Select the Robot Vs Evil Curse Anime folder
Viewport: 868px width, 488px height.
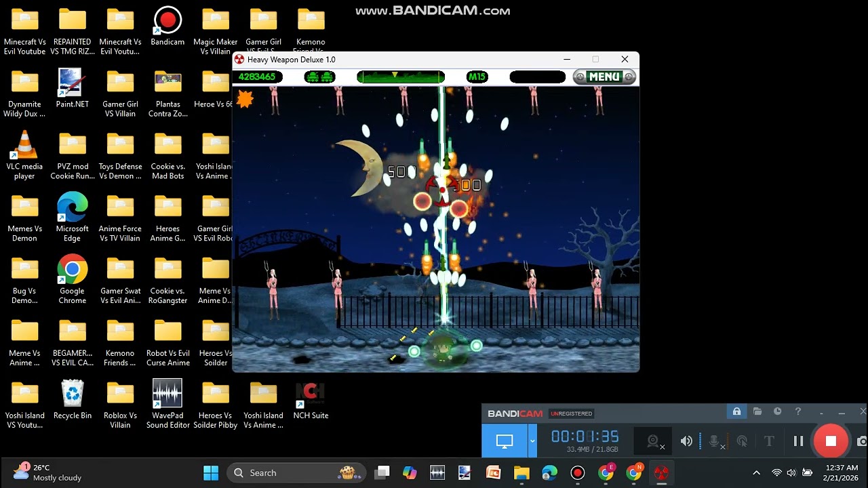167,342
